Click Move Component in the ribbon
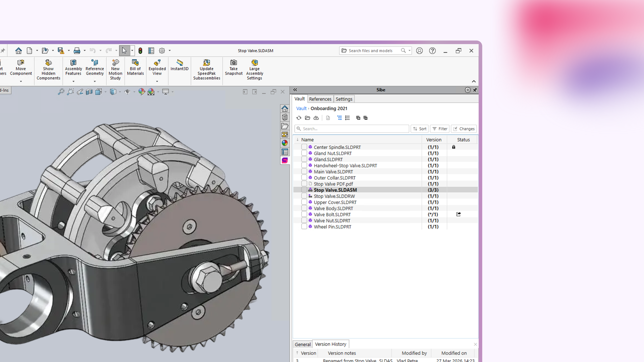The height and width of the screenshot is (362, 644). coord(21,67)
